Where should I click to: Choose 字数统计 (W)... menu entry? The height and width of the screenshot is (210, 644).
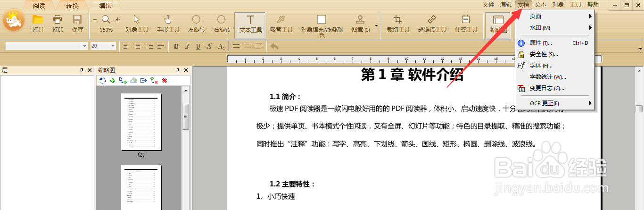point(555,77)
